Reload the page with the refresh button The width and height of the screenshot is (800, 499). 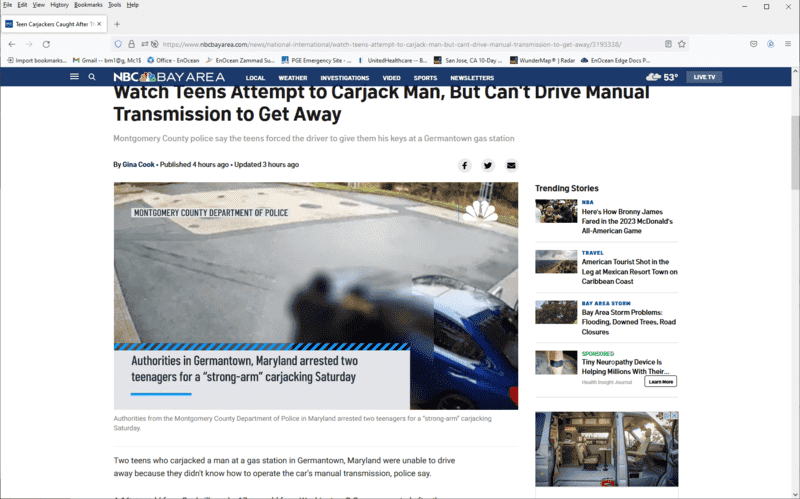pyautogui.click(x=46, y=44)
